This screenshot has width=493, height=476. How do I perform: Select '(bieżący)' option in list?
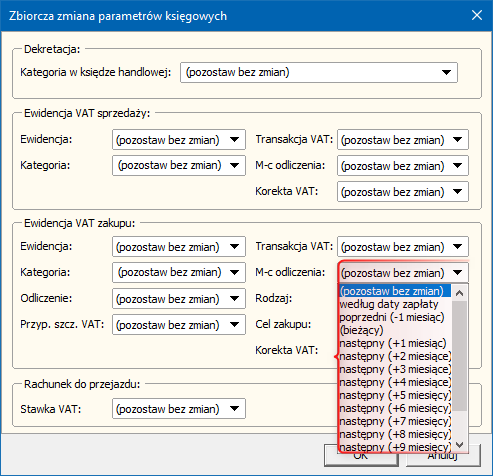[x=395, y=330]
